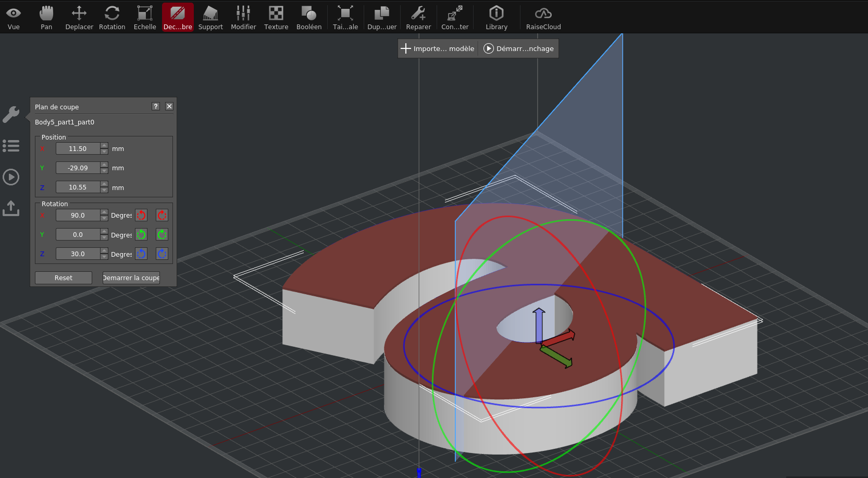This screenshot has height=478, width=868.
Task: Choose the Echelle scale tool
Action: pyautogui.click(x=145, y=18)
